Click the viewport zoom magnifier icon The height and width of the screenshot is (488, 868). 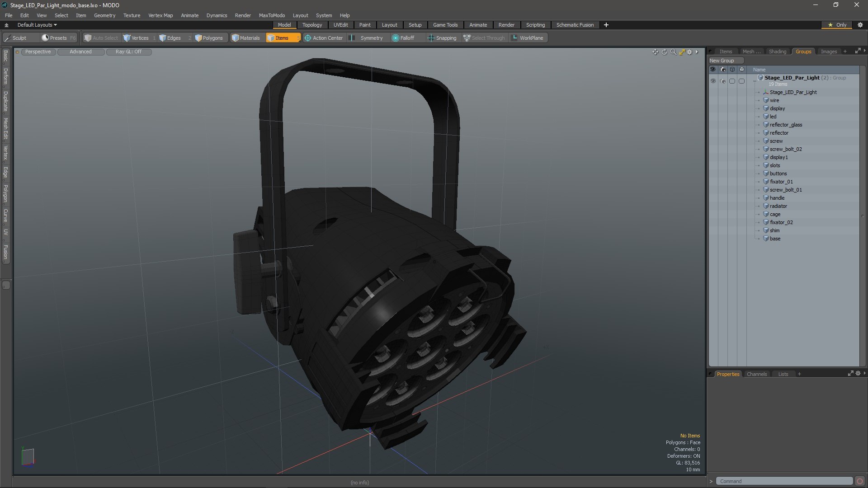[x=673, y=52]
